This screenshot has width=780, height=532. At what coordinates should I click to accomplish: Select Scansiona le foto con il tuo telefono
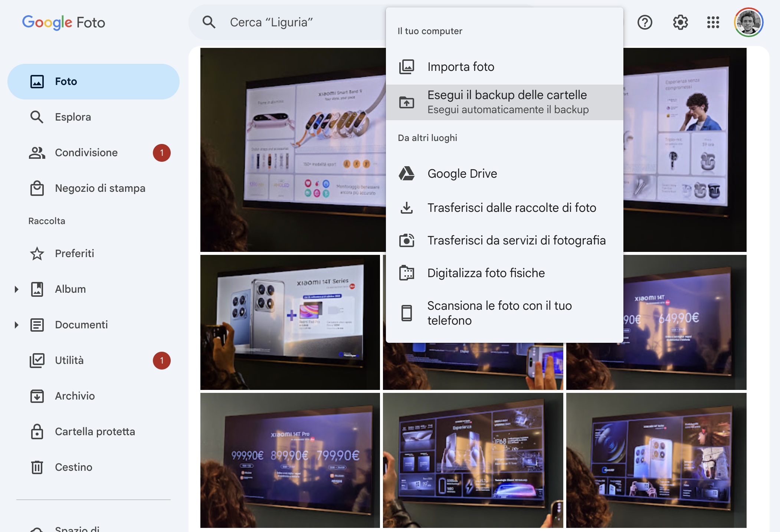coord(505,313)
